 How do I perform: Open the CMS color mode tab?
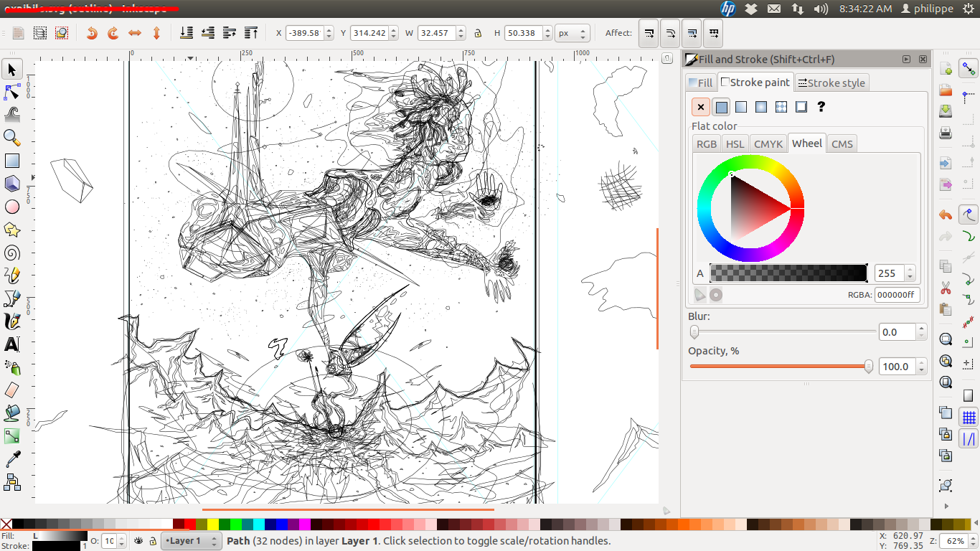coord(842,143)
